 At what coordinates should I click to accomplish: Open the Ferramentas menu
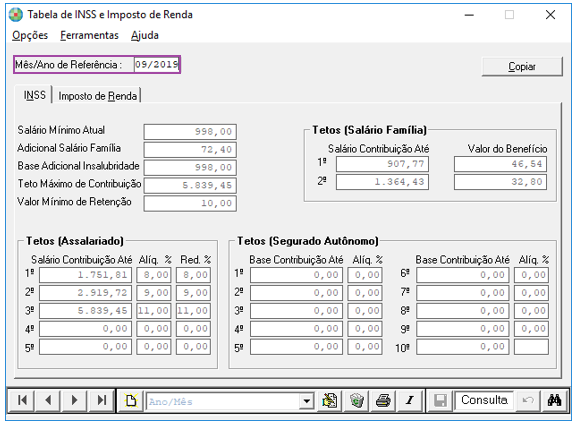tap(89, 35)
